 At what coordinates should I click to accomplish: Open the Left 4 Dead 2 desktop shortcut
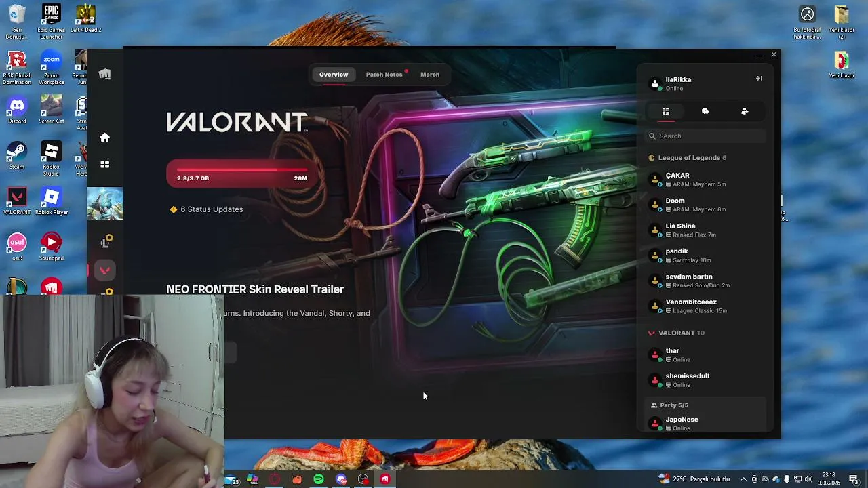coord(85,19)
